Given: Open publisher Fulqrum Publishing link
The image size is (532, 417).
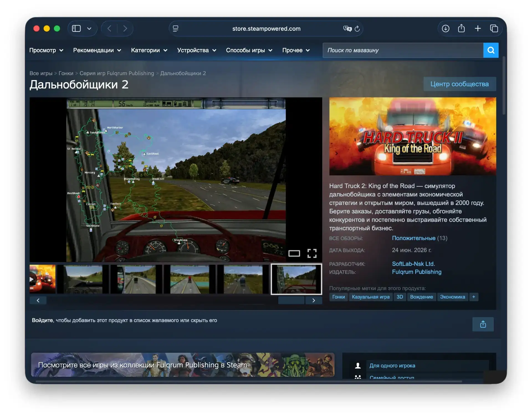Looking at the screenshot, I should tap(417, 272).
